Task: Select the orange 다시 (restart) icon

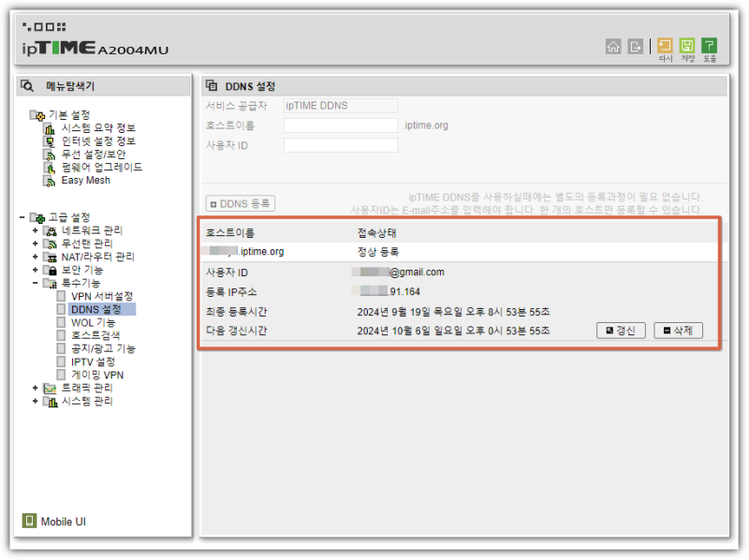Action: 665,45
